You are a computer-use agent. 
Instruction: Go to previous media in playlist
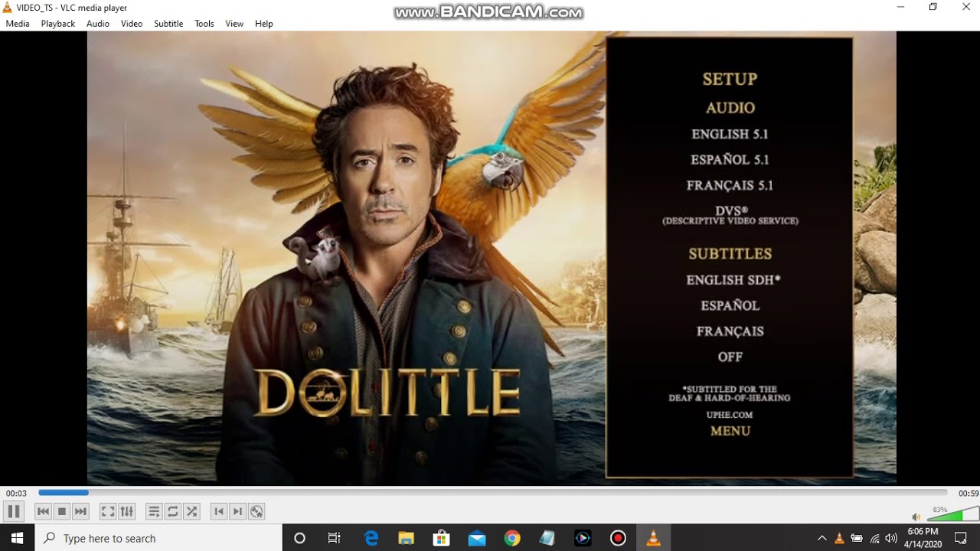tap(44, 511)
